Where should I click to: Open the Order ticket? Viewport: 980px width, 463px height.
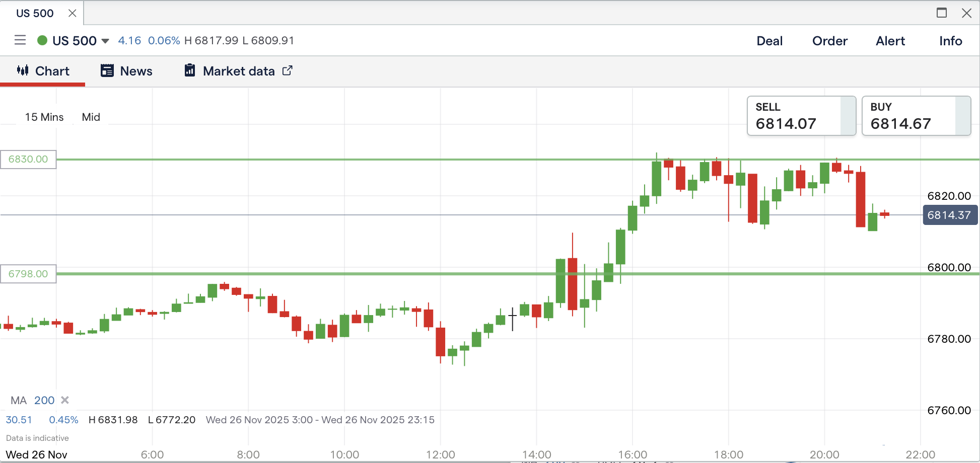click(829, 41)
